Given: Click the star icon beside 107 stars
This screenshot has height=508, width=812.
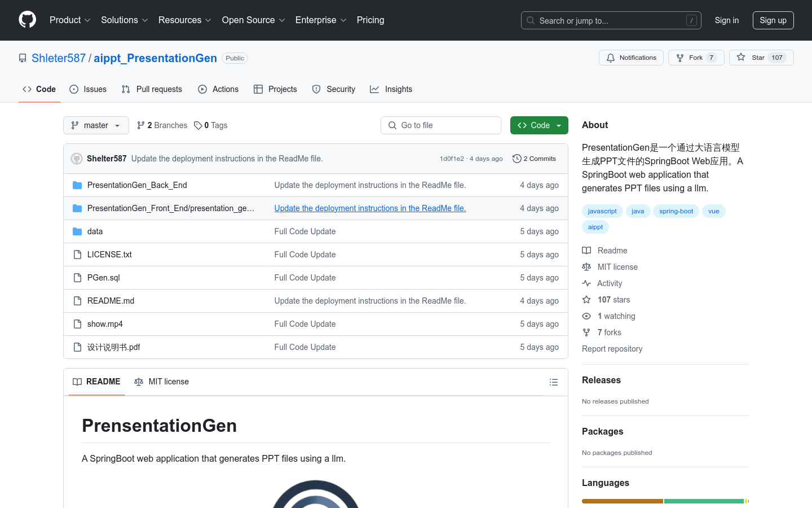Looking at the screenshot, I should tap(586, 300).
